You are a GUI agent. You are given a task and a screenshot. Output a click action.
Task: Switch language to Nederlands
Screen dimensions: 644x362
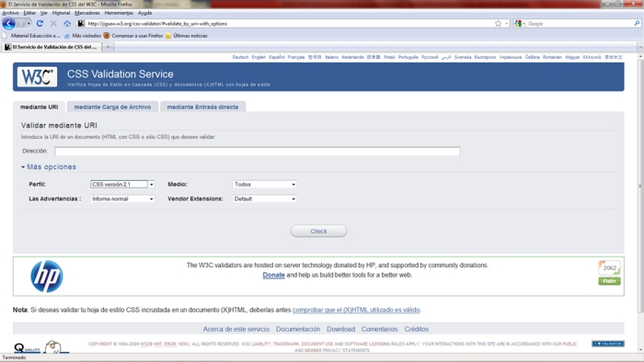pos(352,57)
